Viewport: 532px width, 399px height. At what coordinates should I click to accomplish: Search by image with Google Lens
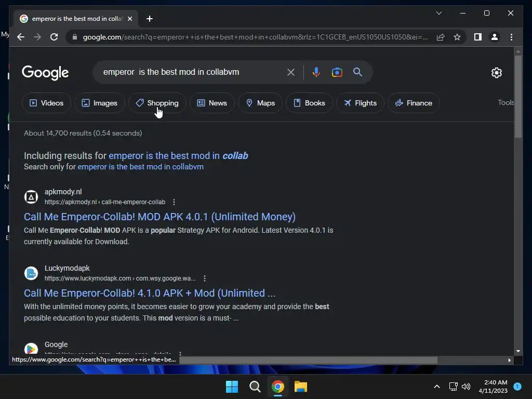point(337,72)
